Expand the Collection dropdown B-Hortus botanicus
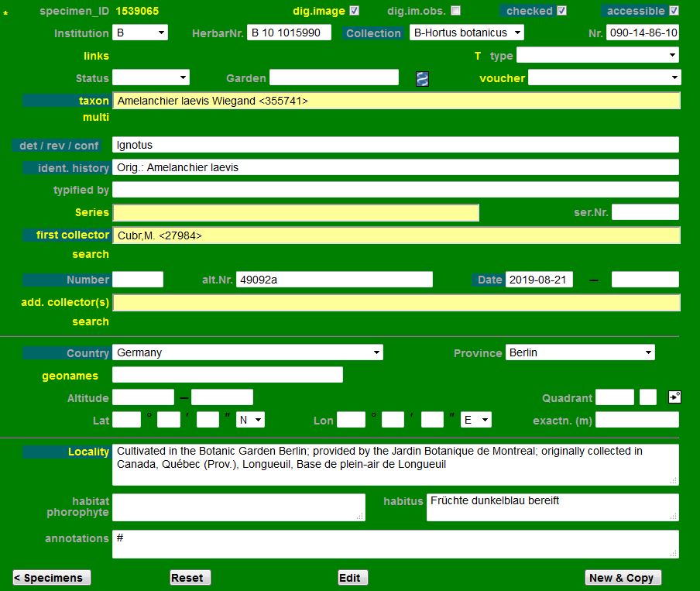The width and height of the screenshot is (700, 591). [466, 33]
